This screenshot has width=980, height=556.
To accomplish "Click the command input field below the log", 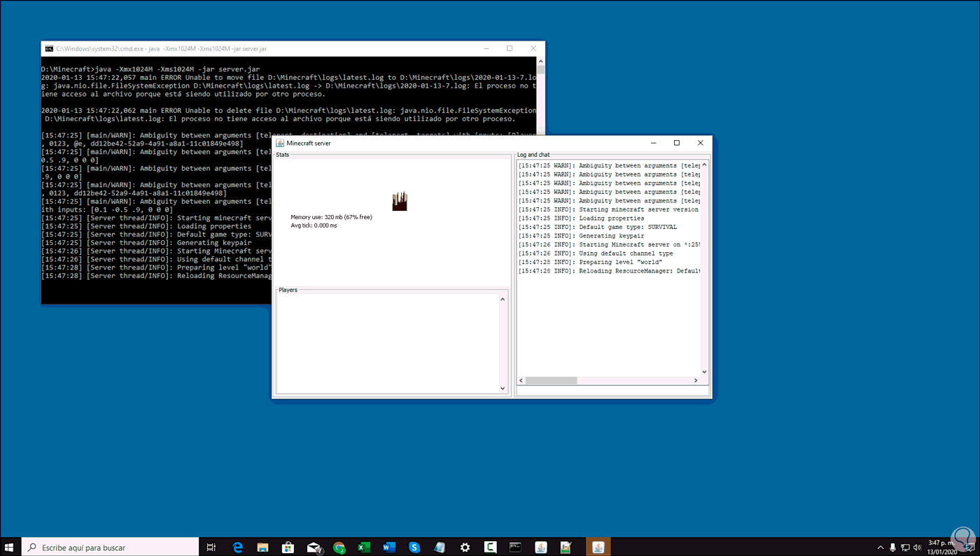I will pos(612,391).
